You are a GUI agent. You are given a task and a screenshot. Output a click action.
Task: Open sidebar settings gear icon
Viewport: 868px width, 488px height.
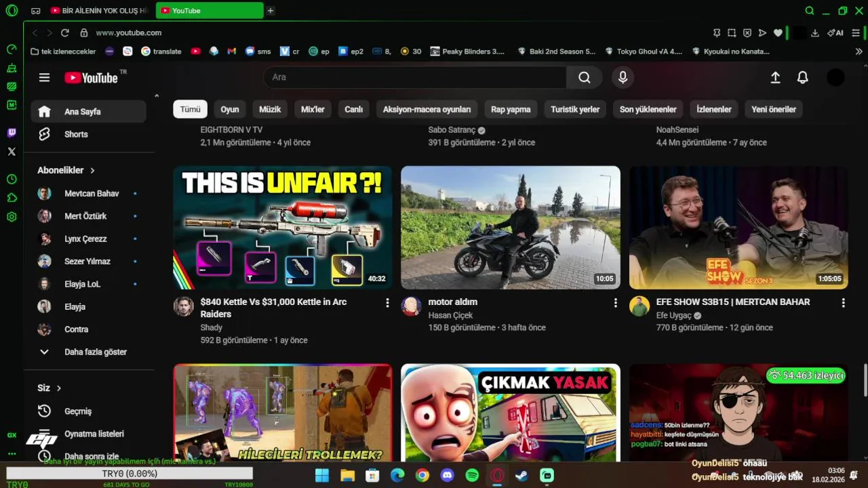12,217
